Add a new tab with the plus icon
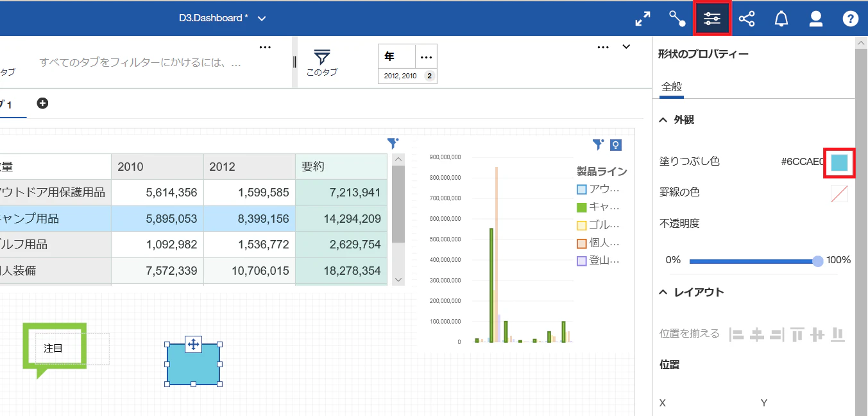 42,103
